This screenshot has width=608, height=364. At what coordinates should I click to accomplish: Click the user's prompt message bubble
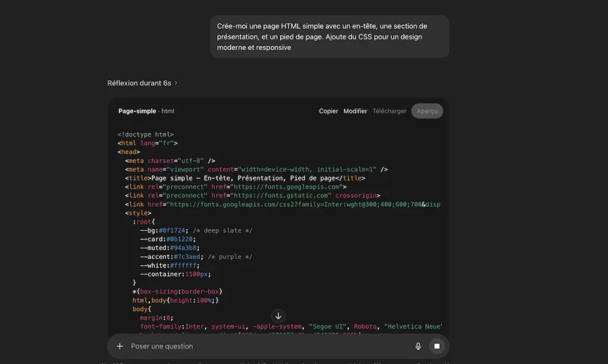coord(329,36)
